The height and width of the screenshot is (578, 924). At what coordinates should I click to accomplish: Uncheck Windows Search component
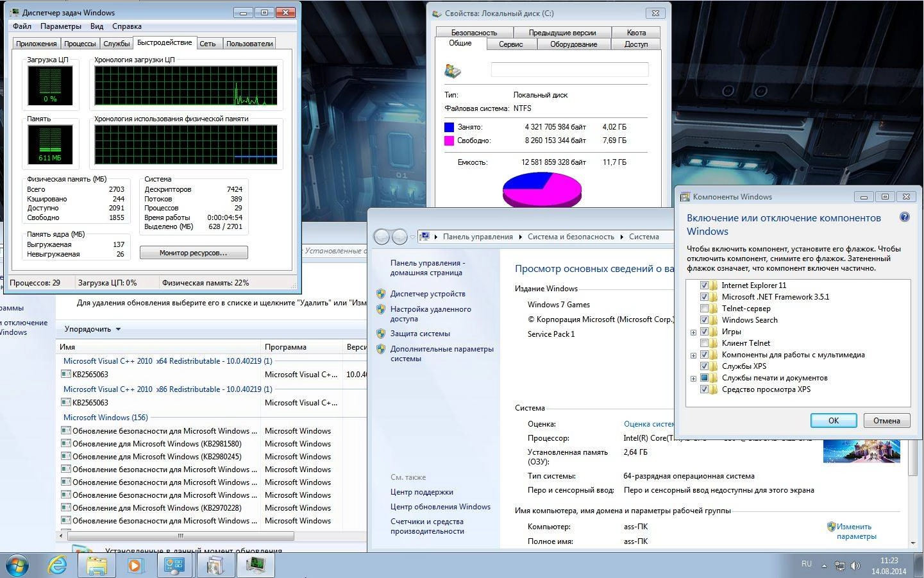(704, 320)
